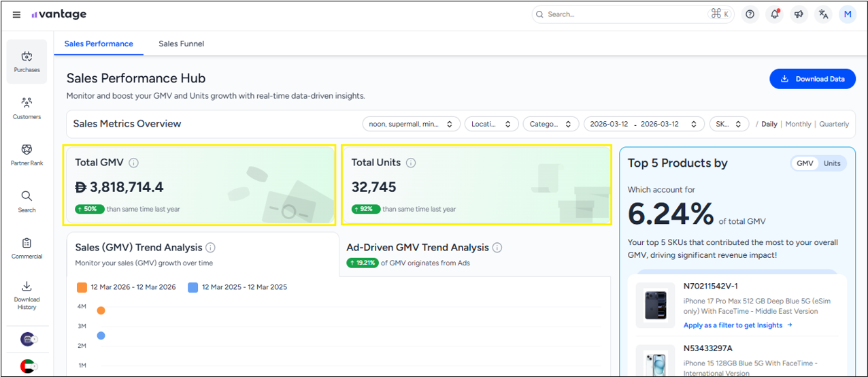Screen dimensions: 868x377
Task: Open the language translate icon
Action: 823,14
